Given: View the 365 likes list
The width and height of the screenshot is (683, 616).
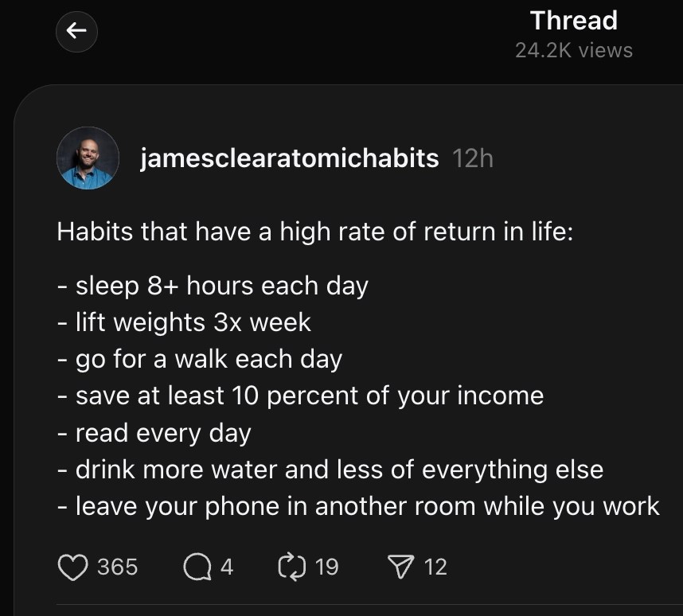Looking at the screenshot, I should click(119, 567).
